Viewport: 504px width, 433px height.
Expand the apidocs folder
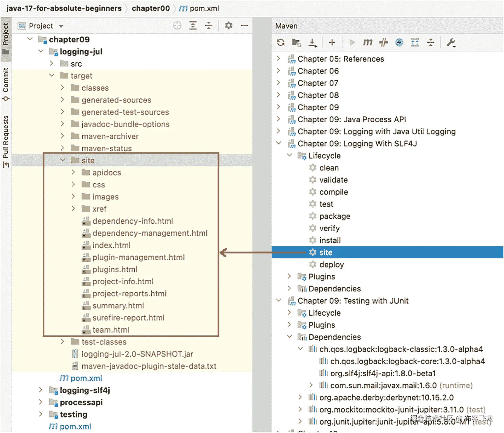pyautogui.click(x=73, y=172)
